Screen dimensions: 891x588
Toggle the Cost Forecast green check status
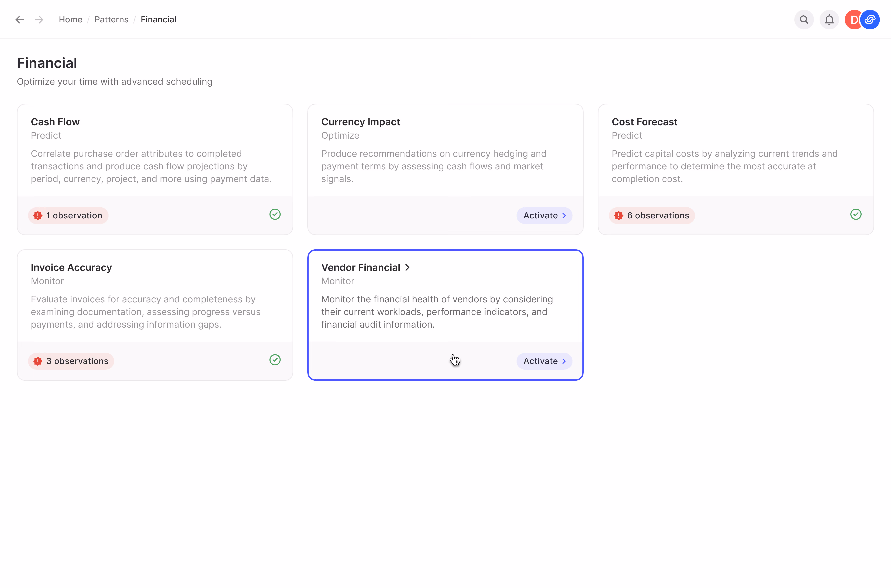point(856,215)
